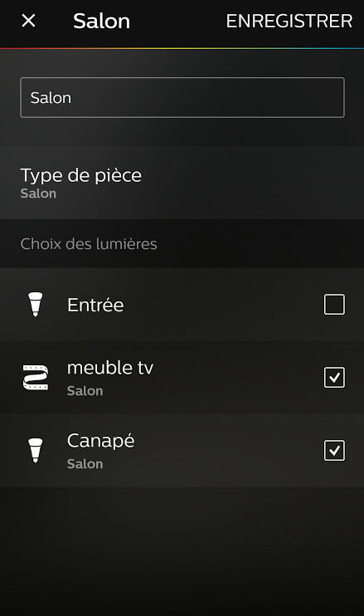This screenshot has height=616, width=364.
Task: Close the Salon room editor with the X icon
Action: [x=28, y=21]
